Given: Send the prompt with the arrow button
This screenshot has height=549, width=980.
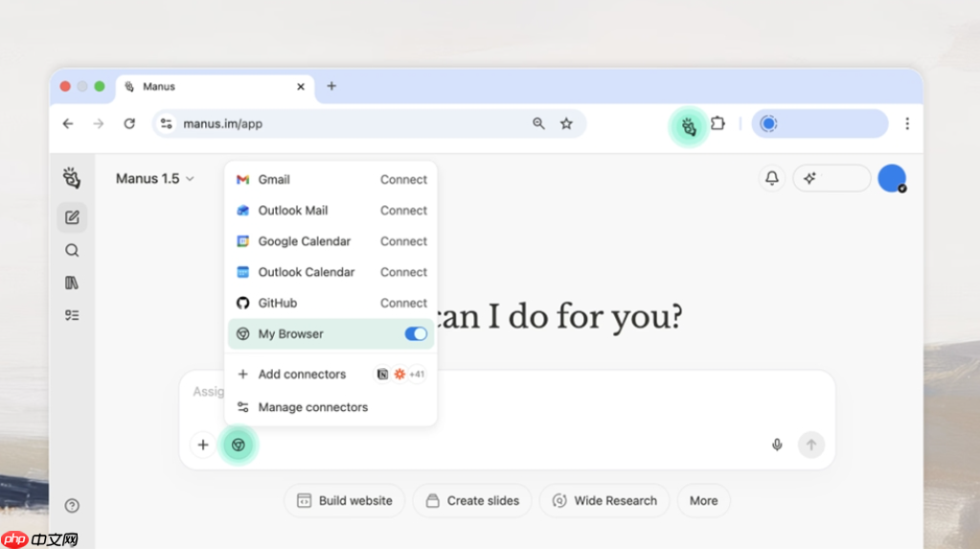Looking at the screenshot, I should pyautogui.click(x=811, y=446).
